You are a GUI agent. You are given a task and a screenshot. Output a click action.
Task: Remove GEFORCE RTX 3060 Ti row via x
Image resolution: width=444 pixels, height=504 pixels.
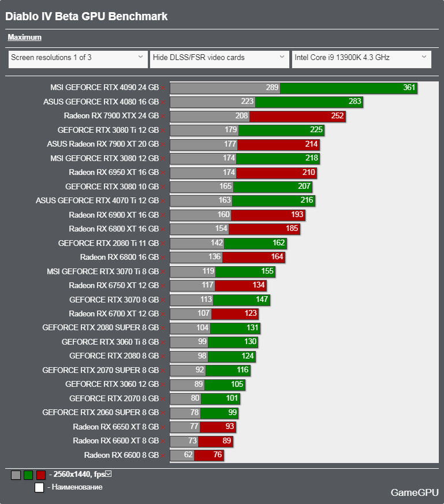[163, 342]
